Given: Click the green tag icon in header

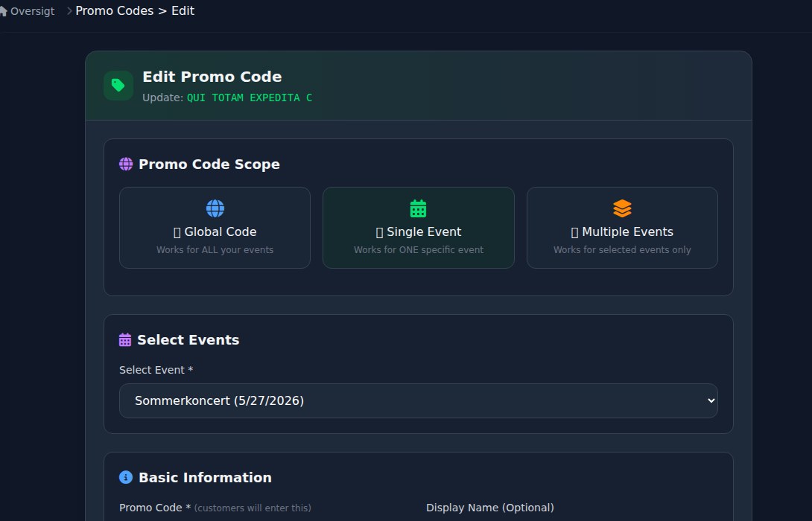Looking at the screenshot, I should [x=118, y=86].
